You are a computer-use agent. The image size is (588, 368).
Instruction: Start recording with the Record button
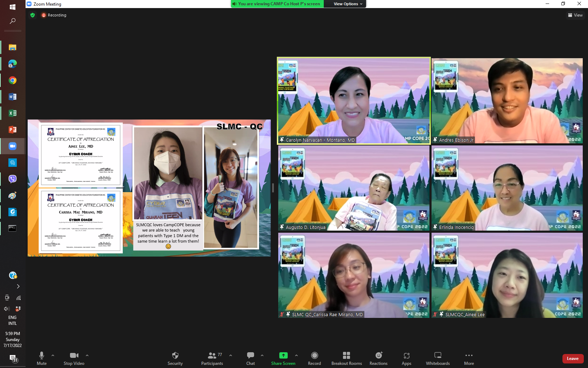coord(314,358)
